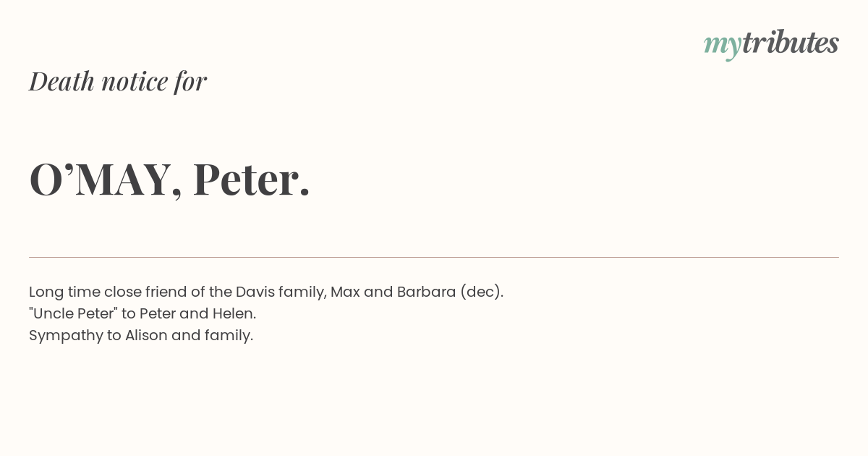
Task: Click the word "friend" in the first line
Action: [165, 292]
